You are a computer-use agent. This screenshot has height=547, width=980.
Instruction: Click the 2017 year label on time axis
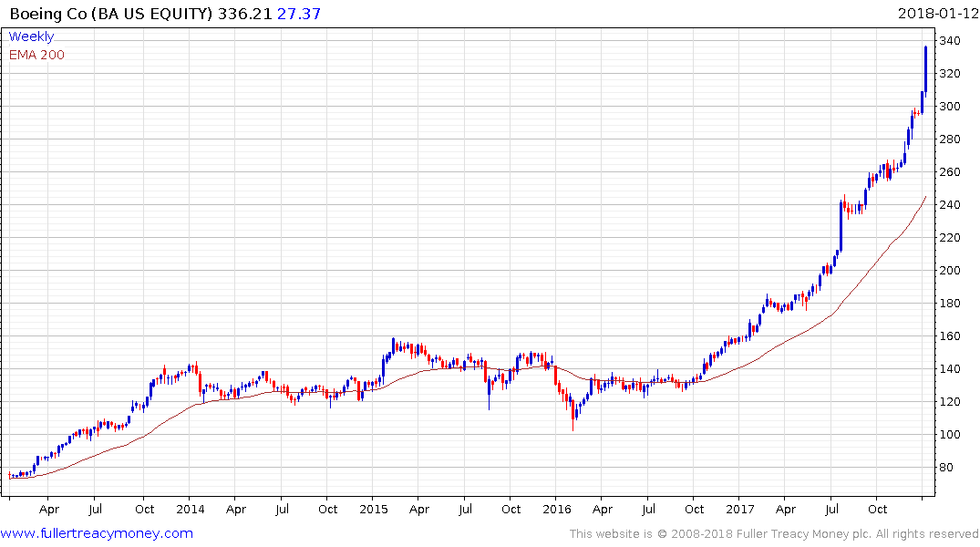coord(740,509)
